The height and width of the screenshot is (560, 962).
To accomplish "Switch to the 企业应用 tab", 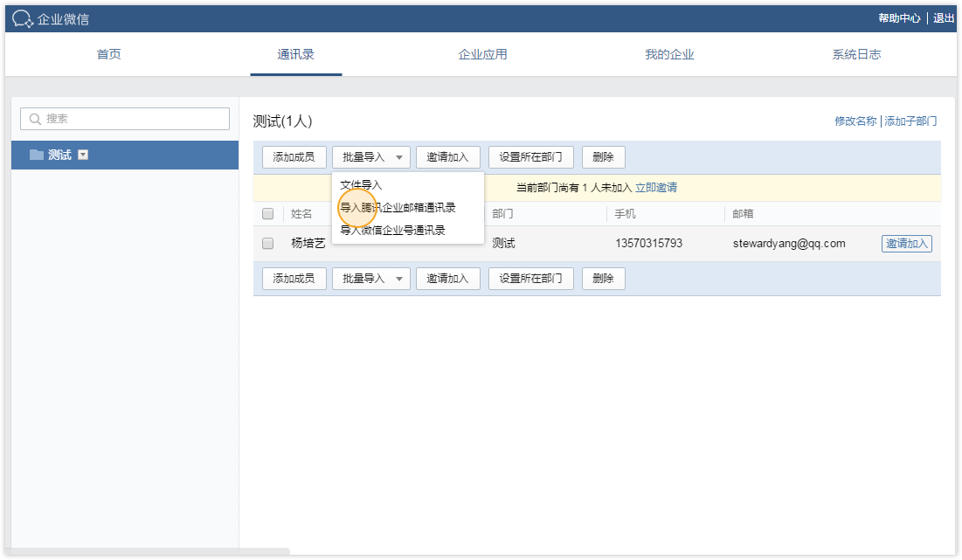I will tap(482, 54).
